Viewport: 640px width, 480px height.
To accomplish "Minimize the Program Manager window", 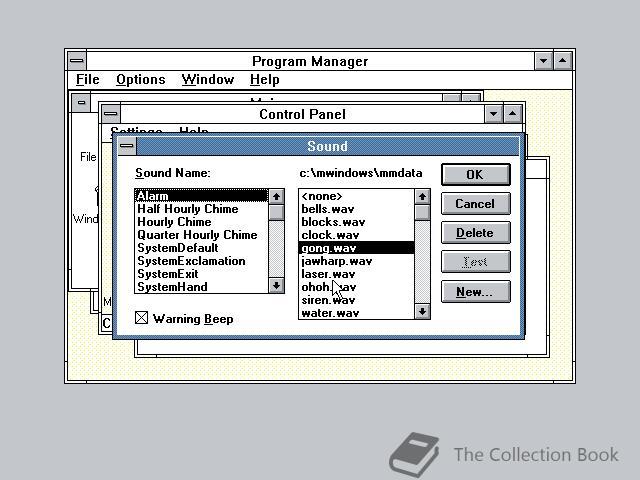I will click(x=543, y=61).
